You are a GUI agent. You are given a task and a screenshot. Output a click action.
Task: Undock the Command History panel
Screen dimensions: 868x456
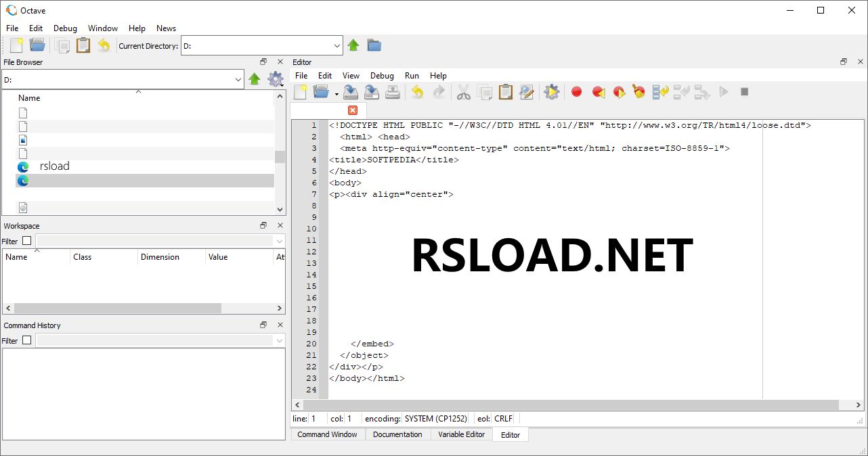[263, 325]
